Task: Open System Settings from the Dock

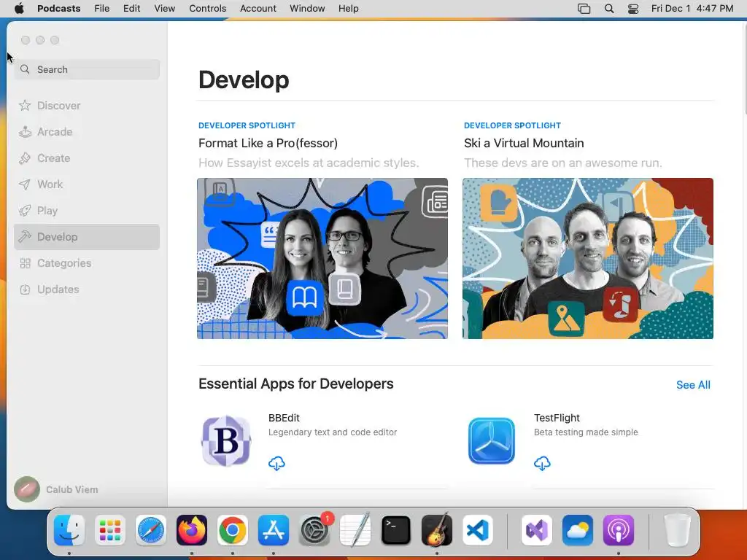Action: coord(314,530)
